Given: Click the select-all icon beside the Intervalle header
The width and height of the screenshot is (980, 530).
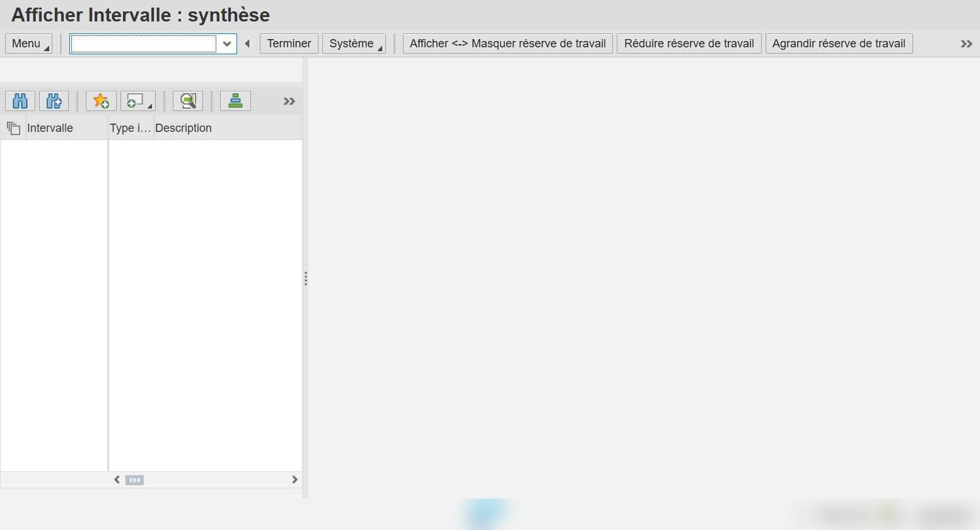Looking at the screenshot, I should click(x=13, y=128).
